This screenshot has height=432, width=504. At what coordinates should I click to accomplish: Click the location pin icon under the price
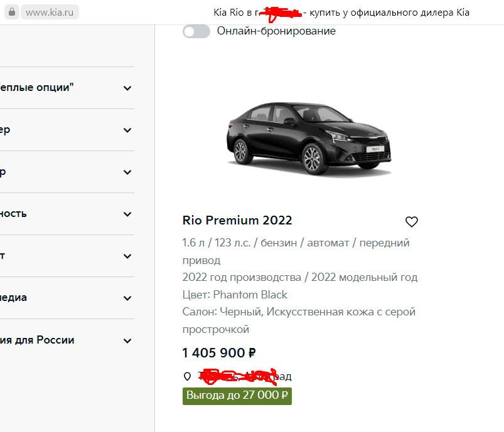point(187,376)
